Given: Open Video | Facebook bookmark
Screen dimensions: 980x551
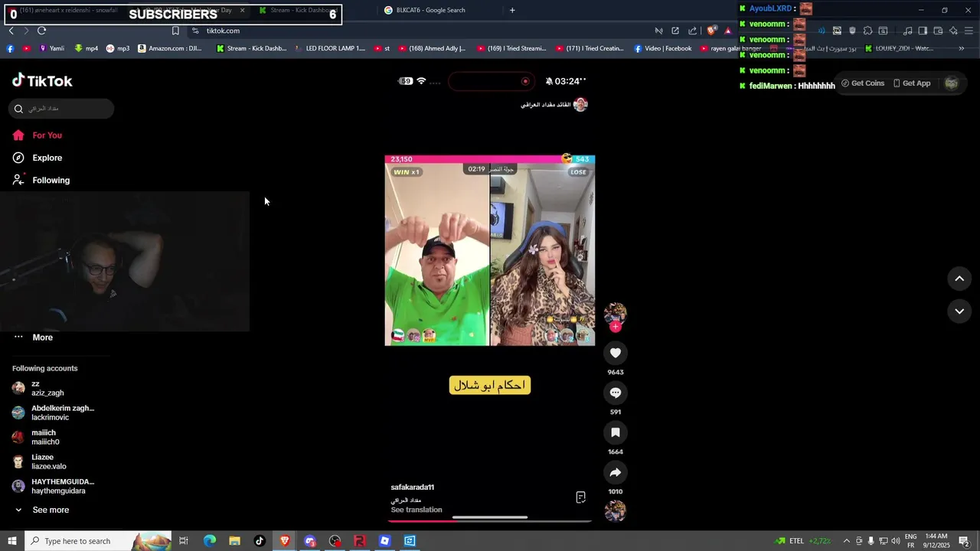Looking at the screenshot, I should [662, 48].
